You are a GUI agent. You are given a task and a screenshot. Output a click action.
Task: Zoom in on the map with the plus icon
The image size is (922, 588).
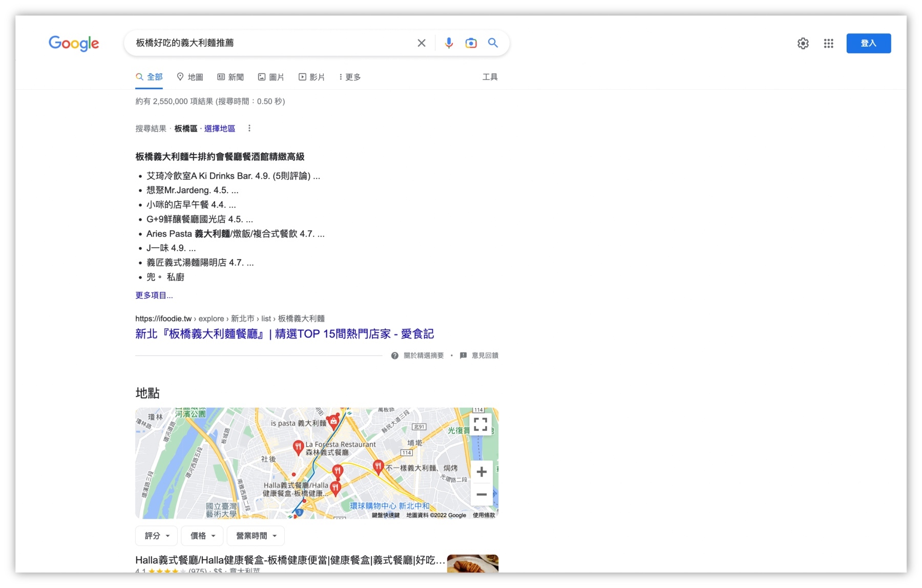tap(481, 472)
